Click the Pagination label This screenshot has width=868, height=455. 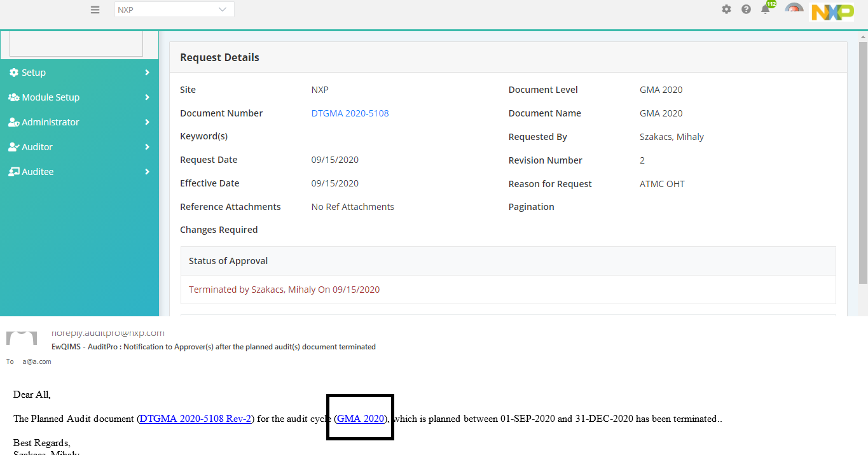point(532,207)
